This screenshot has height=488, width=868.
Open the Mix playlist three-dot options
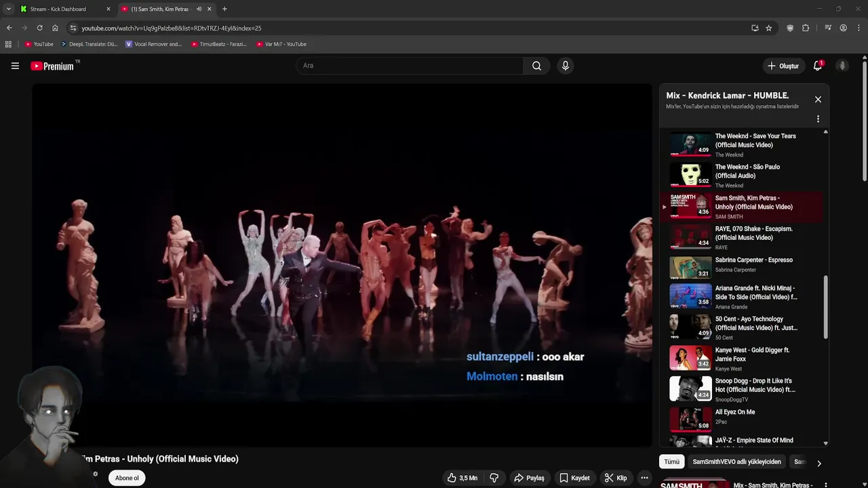pyautogui.click(x=818, y=119)
